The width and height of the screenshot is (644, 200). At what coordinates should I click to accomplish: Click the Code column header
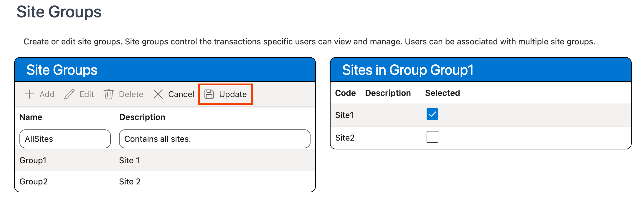(x=345, y=93)
